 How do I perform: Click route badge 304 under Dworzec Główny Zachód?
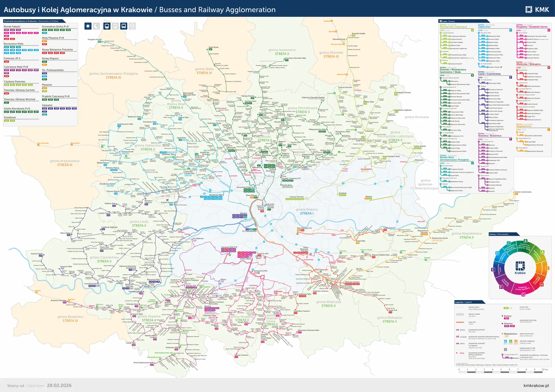click(6, 93)
